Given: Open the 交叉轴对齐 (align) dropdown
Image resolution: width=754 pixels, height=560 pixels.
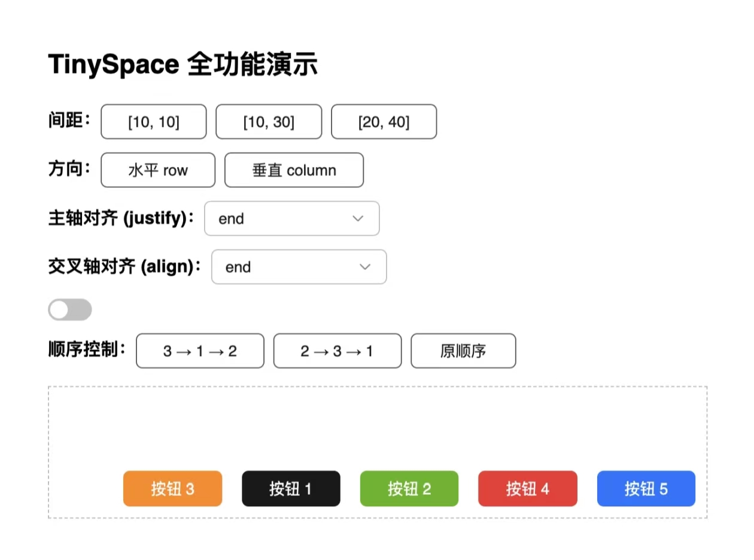Looking at the screenshot, I should pyautogui.click(x=299, y=267).
